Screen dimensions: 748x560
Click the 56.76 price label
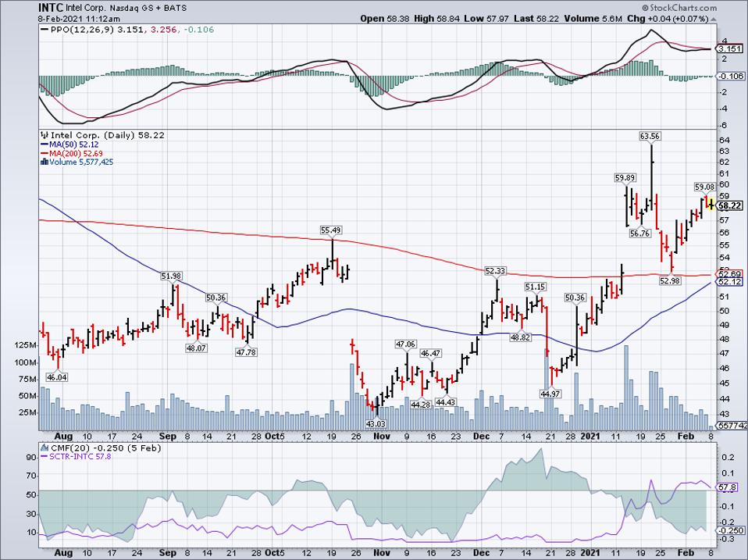pyautogui.click(x=639, y=234)
